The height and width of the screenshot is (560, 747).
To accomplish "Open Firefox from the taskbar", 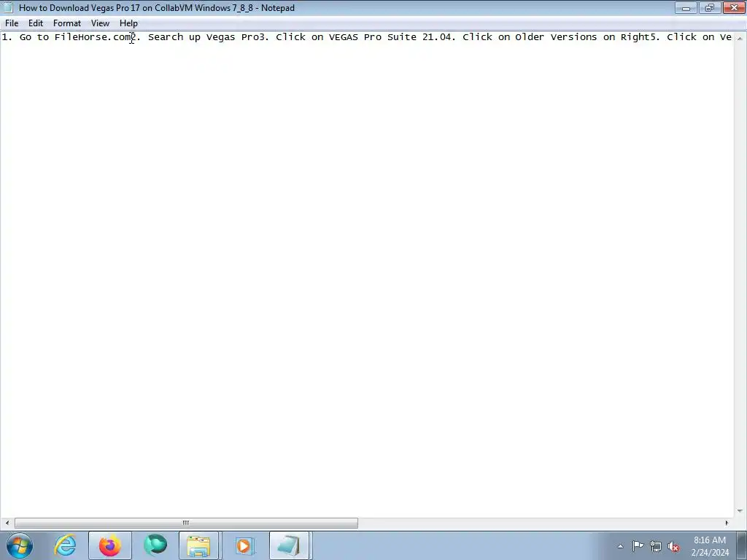I will tap(110, 545).
